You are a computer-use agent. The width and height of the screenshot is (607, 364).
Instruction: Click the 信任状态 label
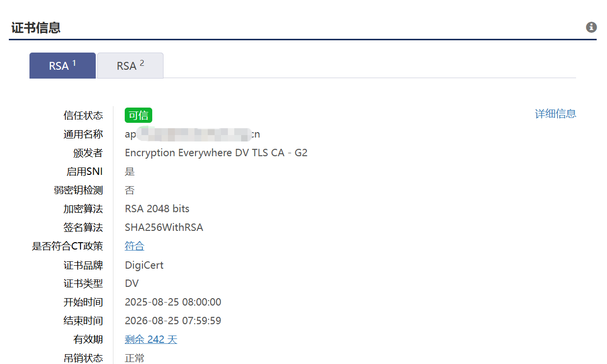click(x=83, y=115)
